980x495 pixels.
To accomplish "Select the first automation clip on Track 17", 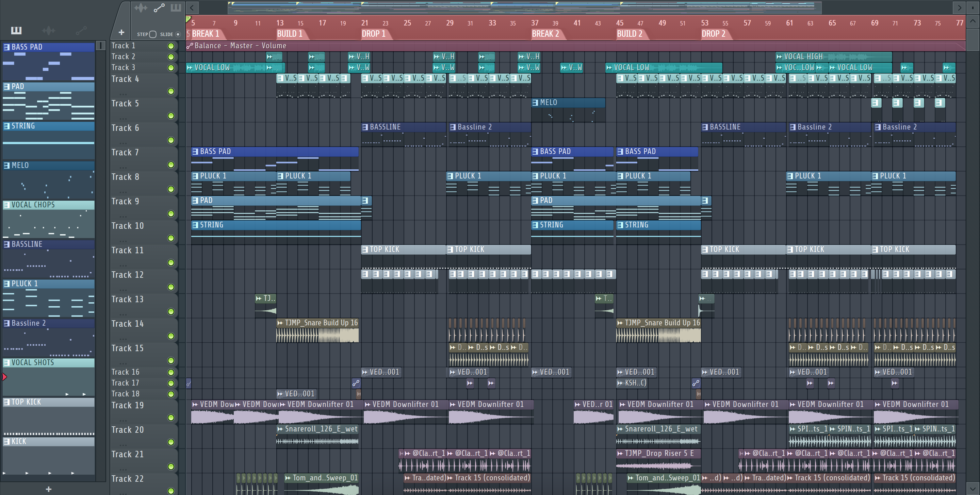I will point(188,383).
